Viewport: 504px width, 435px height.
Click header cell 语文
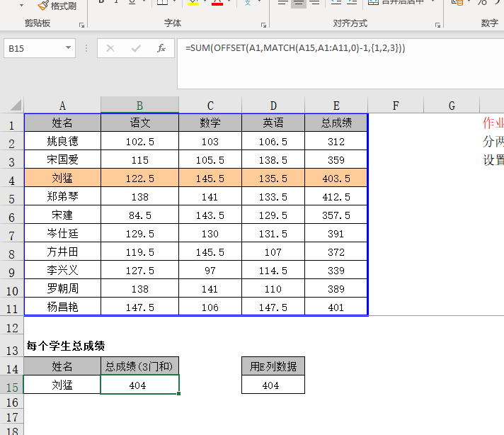(140, 123)
